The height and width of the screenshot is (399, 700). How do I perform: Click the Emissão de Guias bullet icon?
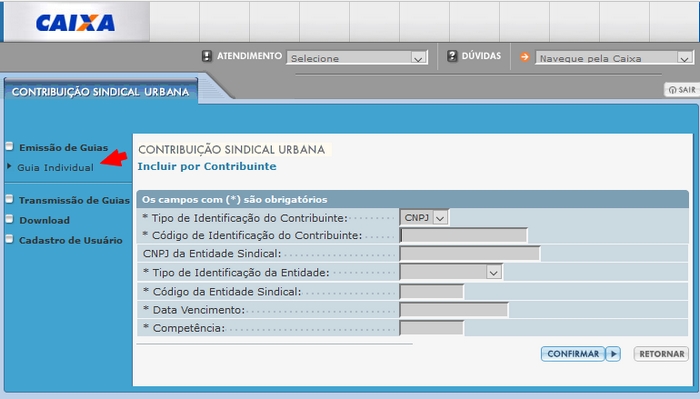coord(9,146)
